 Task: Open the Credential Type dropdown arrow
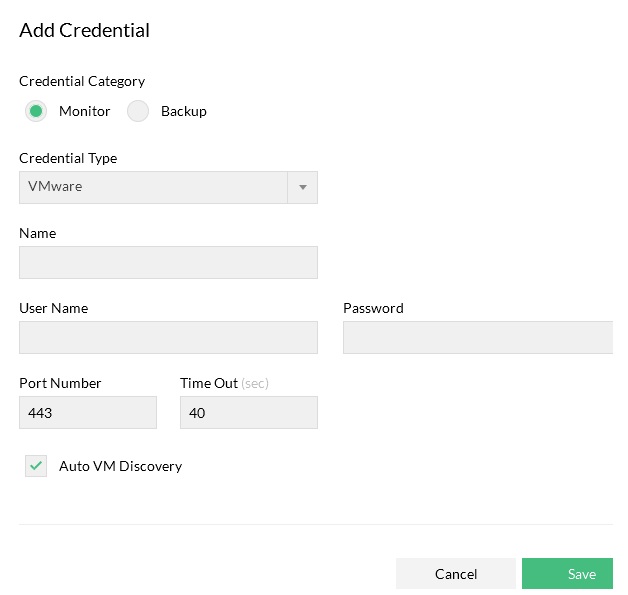pyautogui.click(x=302, y=187)
